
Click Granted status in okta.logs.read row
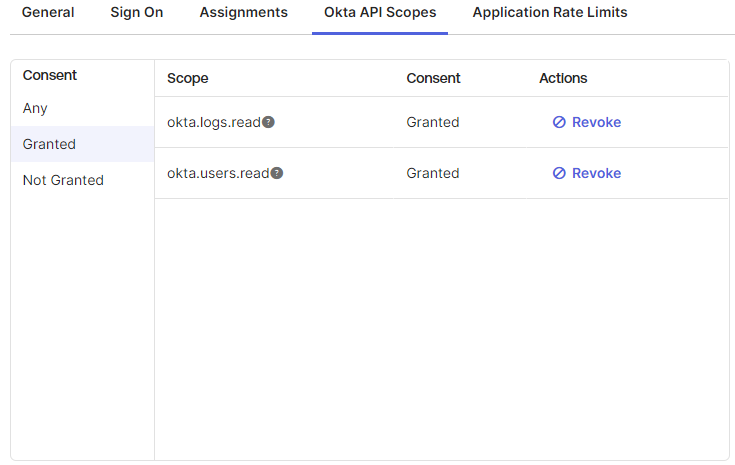(x=433, y=122)
